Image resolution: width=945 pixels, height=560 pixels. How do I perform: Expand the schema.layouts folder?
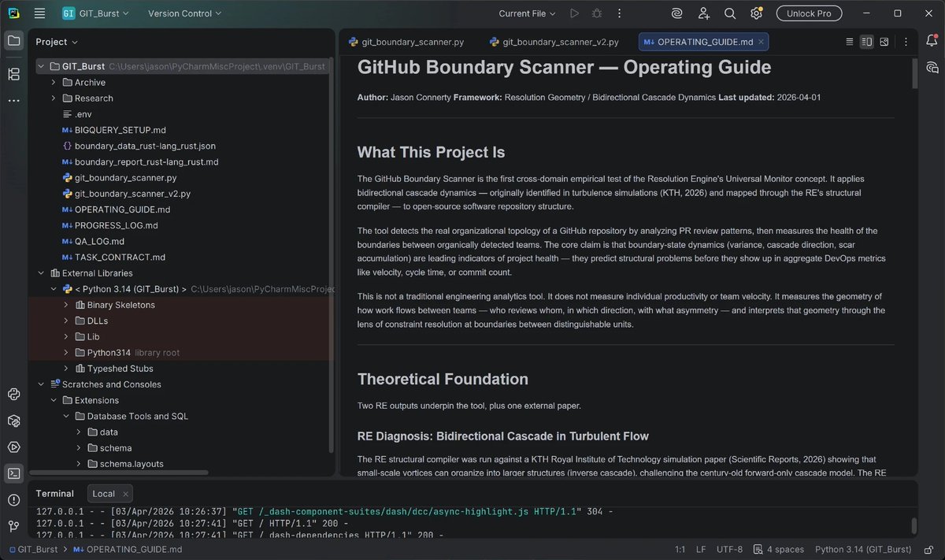point(79,464)
